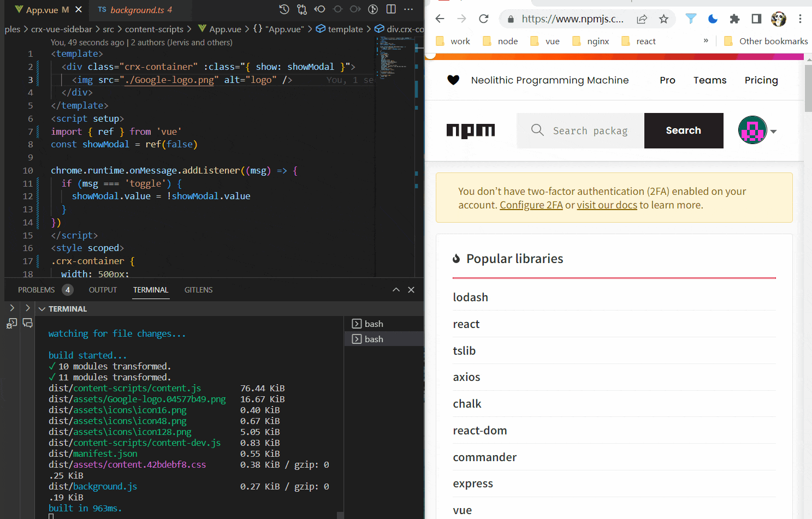Open the Teams link
The image size is (812, 519).
[710, 80]
